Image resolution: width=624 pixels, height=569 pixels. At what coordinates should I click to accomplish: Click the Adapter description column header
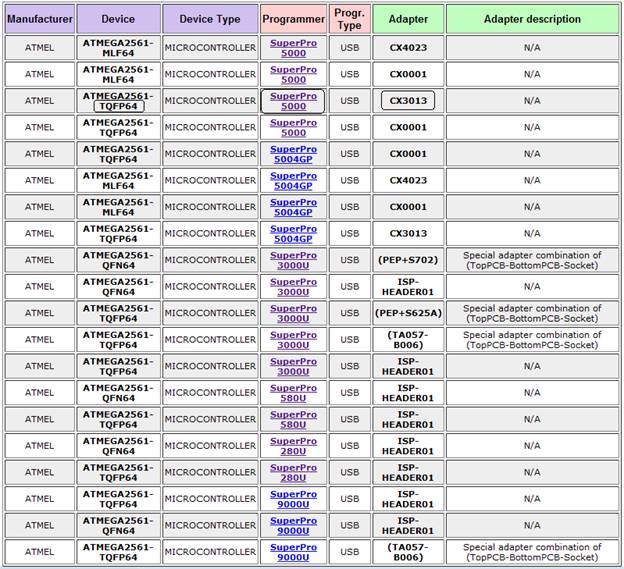point(532,19)
